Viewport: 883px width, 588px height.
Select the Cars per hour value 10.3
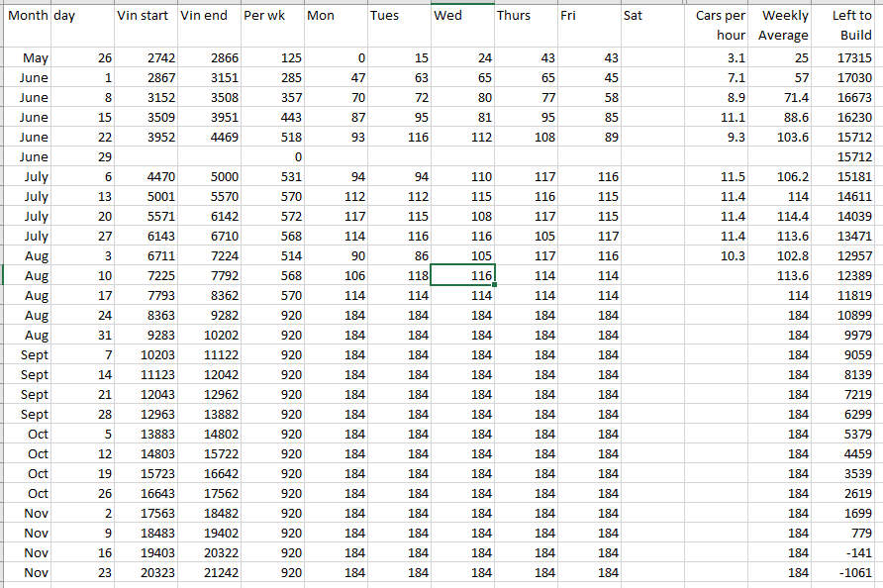tap(717, 256)
